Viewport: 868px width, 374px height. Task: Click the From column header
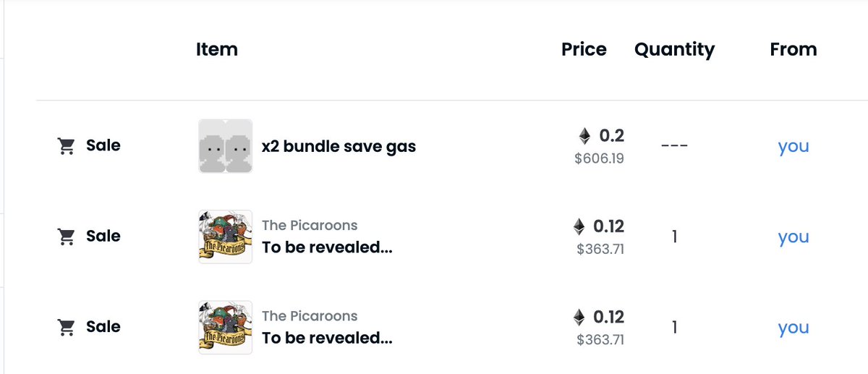click(793, 50)
